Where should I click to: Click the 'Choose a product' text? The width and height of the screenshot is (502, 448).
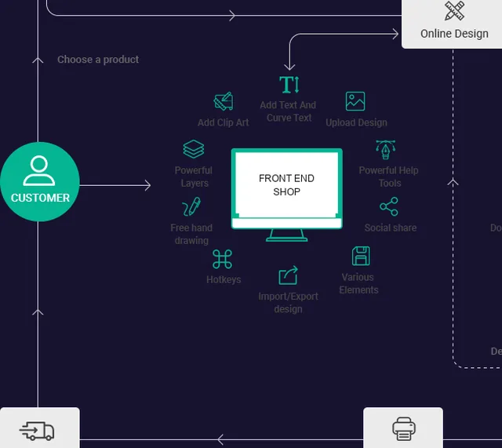click(x=98, y=60)
